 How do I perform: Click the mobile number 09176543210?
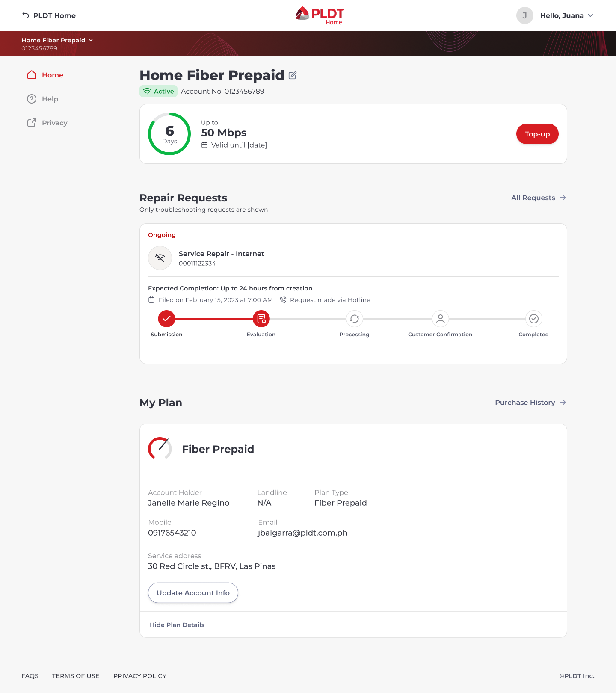172,533
